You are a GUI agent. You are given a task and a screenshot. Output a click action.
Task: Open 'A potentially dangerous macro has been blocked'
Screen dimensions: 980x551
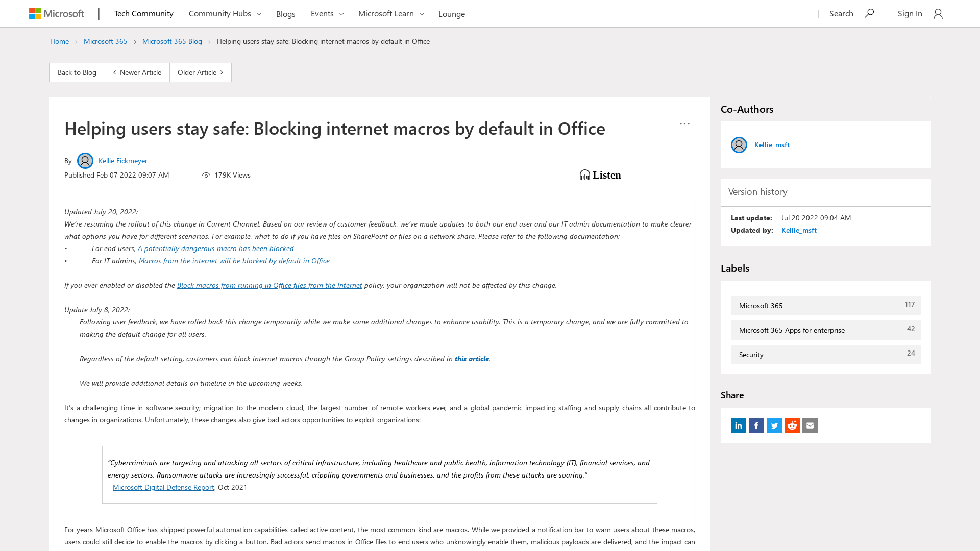point(216,248)
